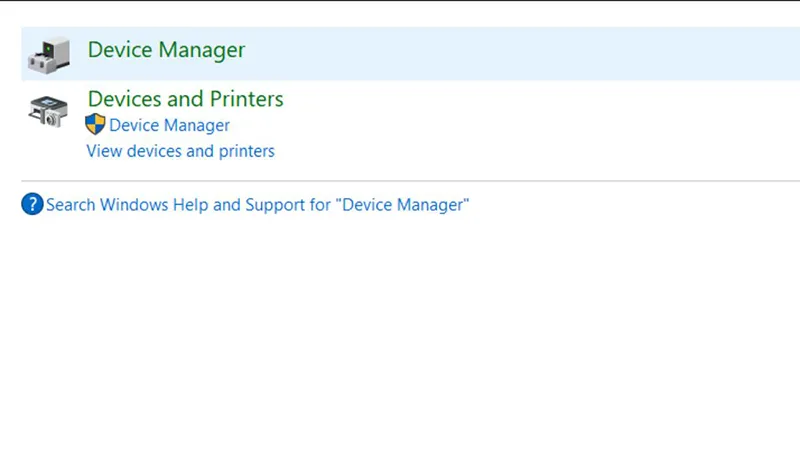The image size is (800, 450).
Task: Click the word "Printers" in the green heading
Action: click(246, 99)
